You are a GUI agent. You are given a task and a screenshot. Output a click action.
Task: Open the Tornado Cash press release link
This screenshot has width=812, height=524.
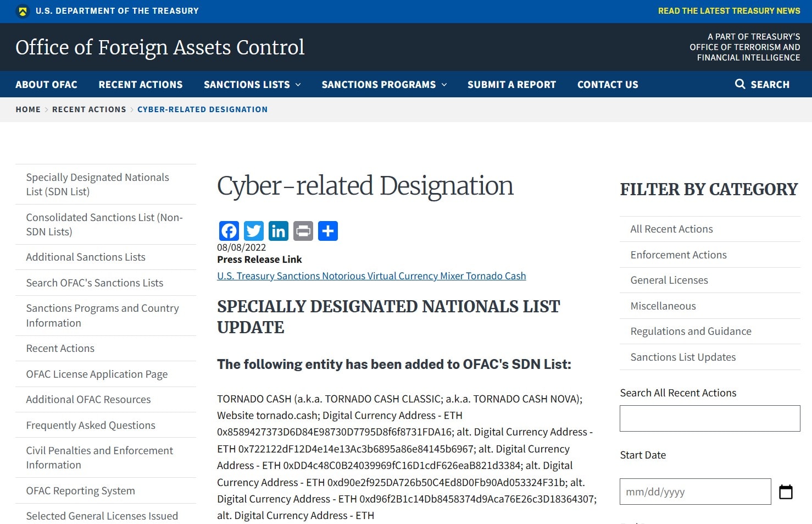371,276
